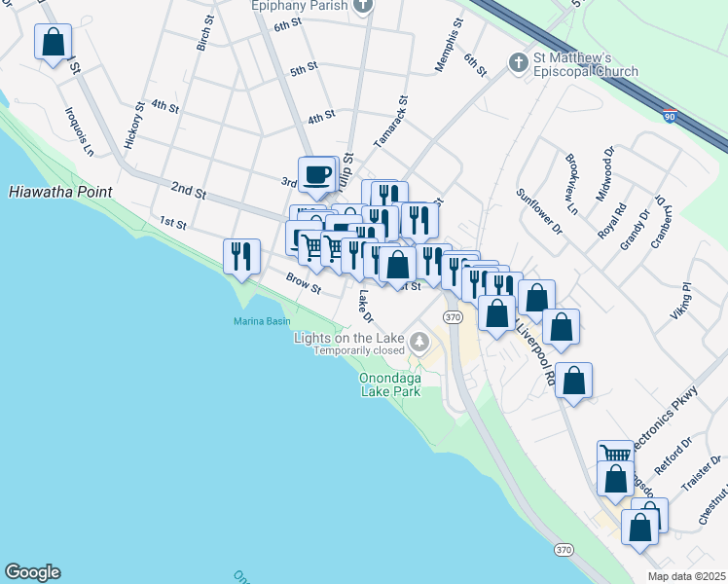Click the Royal Rd street label
Screen dimensions: 728x584
point(612,222)
